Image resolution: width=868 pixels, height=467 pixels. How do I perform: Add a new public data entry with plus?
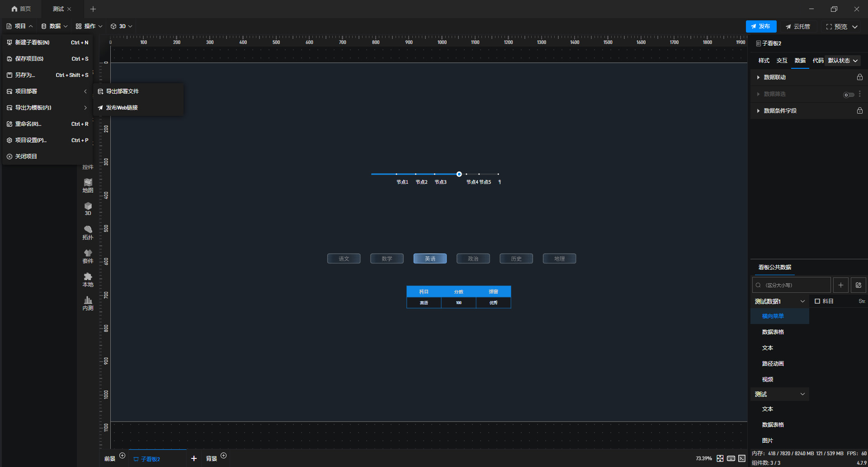point(840,285)
